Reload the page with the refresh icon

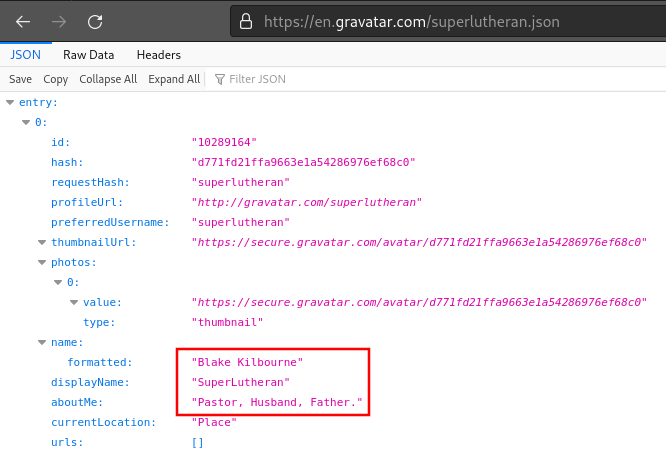pyautogui.click(x=95, y=22)
